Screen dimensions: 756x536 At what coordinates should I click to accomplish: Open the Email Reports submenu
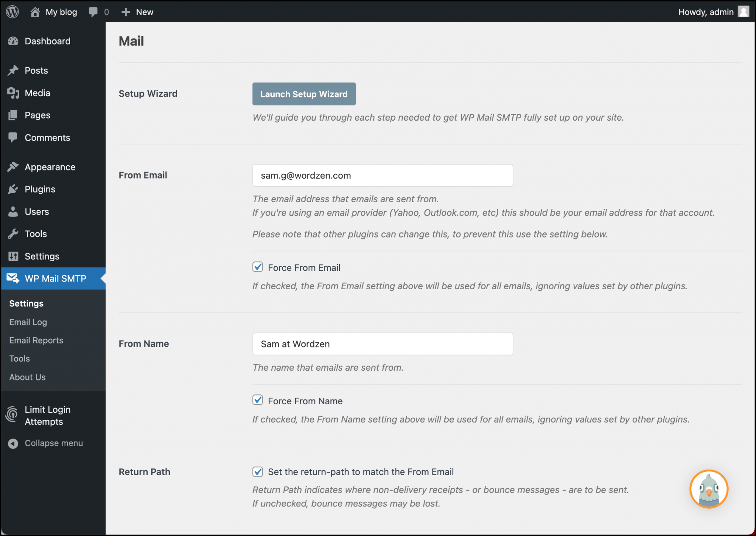pos(36,340)
